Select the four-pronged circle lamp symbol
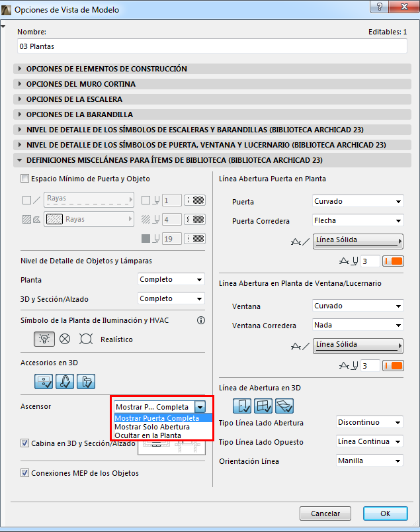The image size is (420, 532). coord(86,339)
